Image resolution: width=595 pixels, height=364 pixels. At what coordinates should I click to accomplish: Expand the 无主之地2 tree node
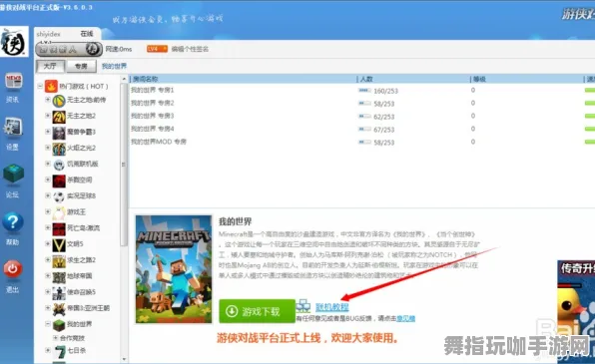(x=48, y=116)
